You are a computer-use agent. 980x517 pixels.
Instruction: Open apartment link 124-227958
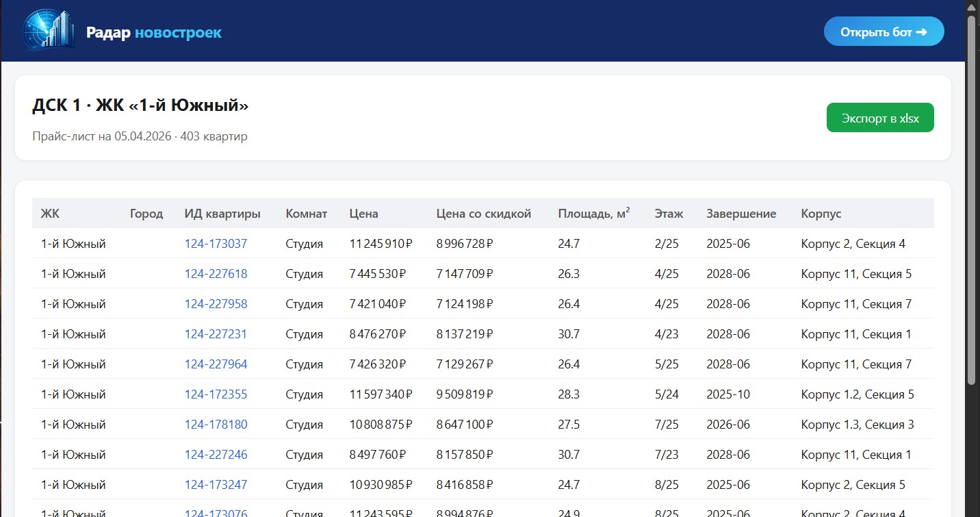(x=216, y=304)
